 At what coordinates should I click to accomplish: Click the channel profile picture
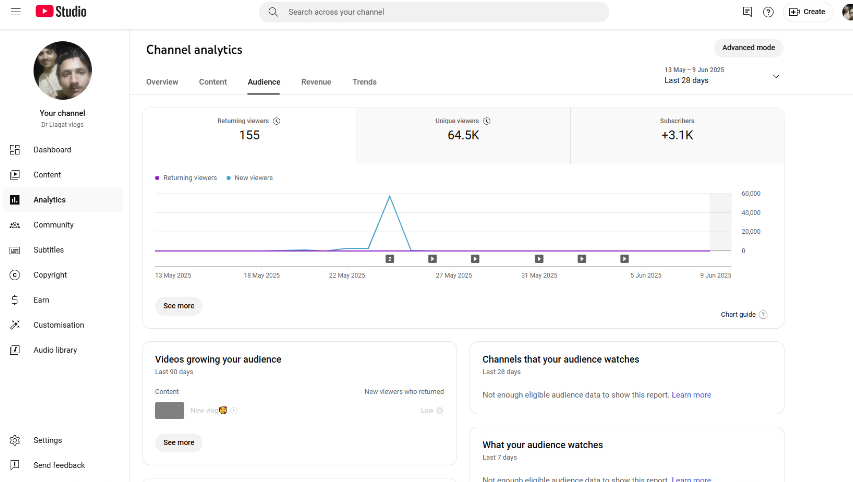point(63,70)
